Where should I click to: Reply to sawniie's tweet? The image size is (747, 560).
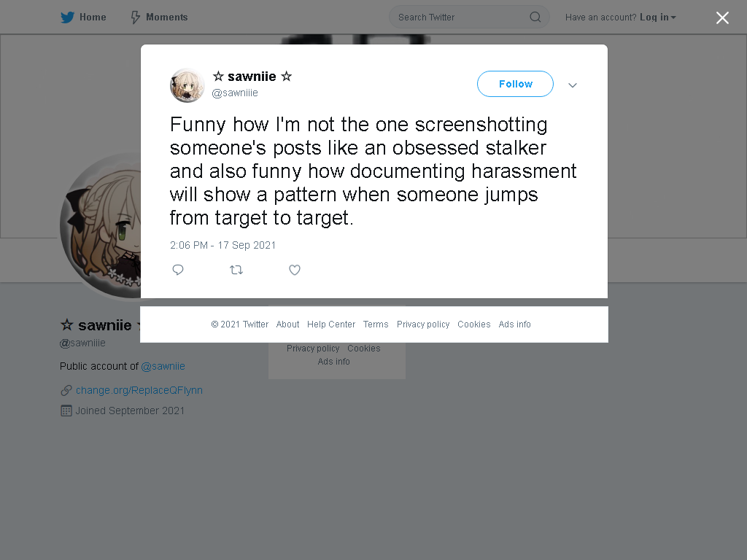click(x=178, y=270)
